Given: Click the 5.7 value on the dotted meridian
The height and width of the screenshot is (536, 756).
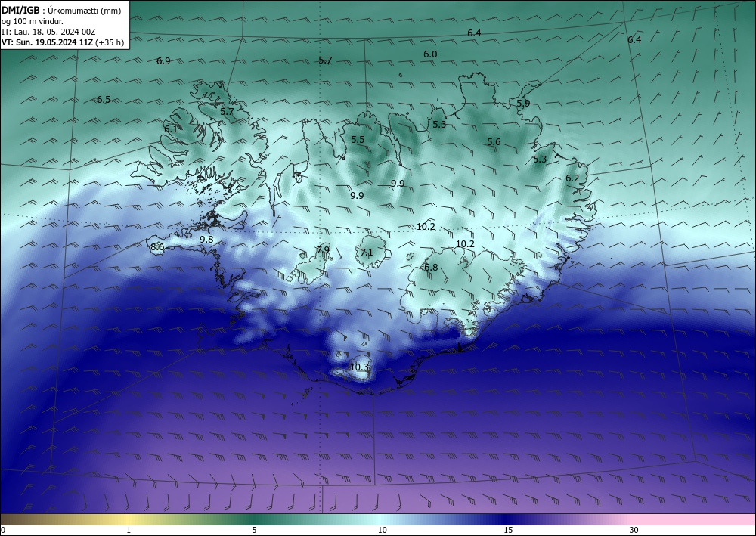Looking at the screenshot, I should point(325,60).
